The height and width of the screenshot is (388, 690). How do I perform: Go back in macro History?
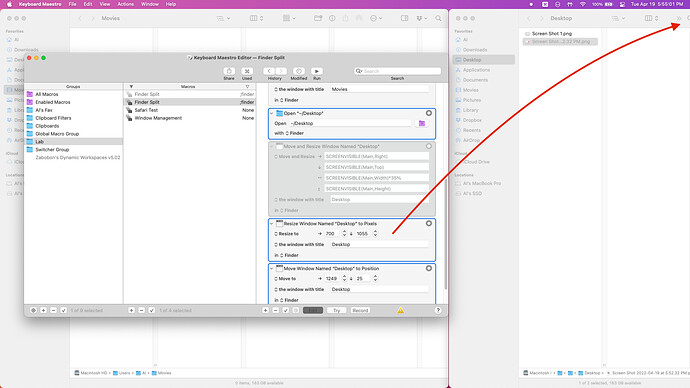tap(269, 71)
